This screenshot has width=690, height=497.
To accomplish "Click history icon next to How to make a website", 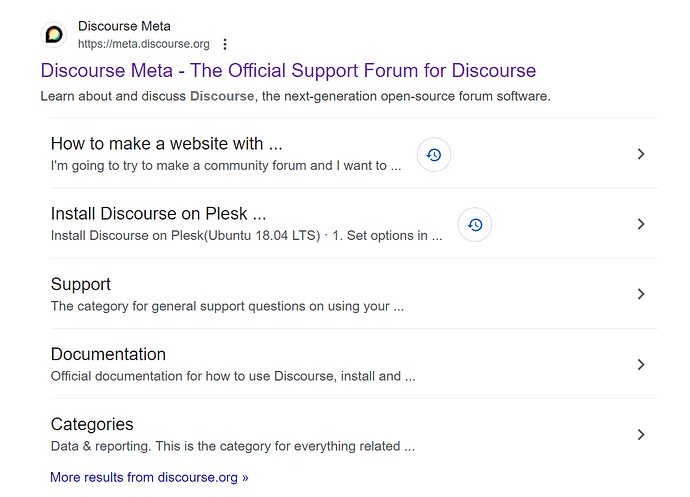I will [434, 155].
